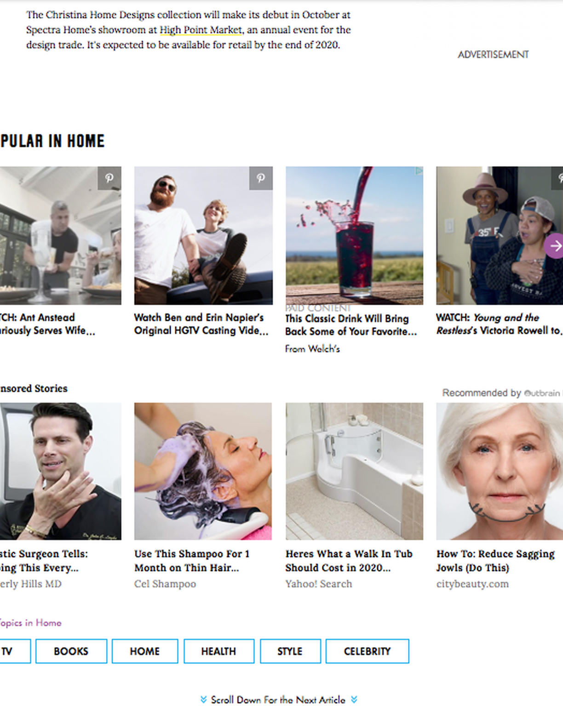Open the Ben and Erin Napier casting video article
This screenshot has width=563, height=728.
tap(201, 324)
